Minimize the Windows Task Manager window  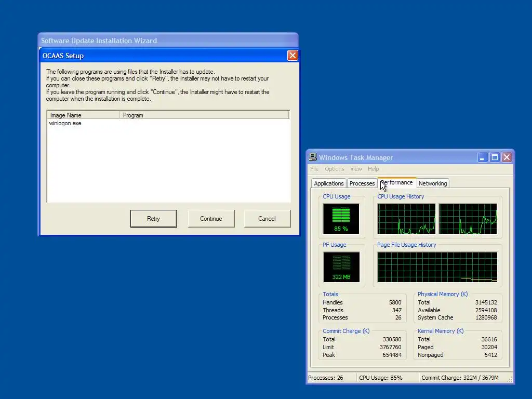482,157
